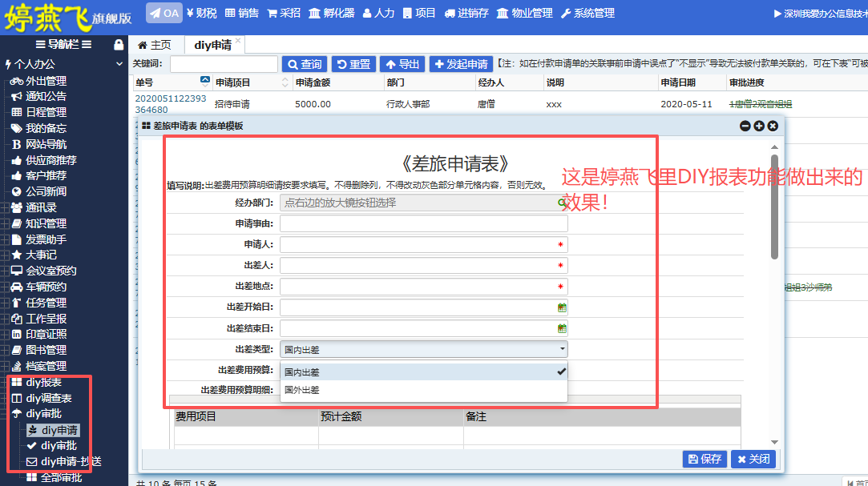This screenshot has width=868, height=486.
Task: Click the magnifier icon beside 经办部门
Action: 562,203
